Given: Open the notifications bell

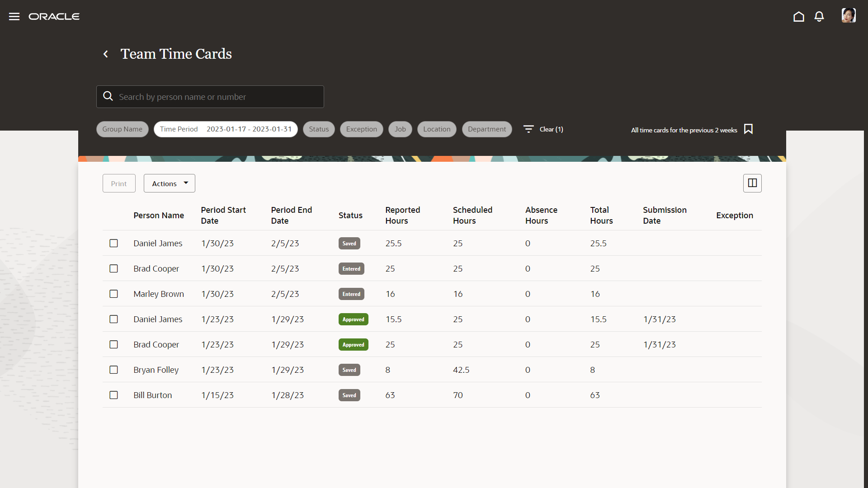Looking at the screenshot, I should pos(819,17).
